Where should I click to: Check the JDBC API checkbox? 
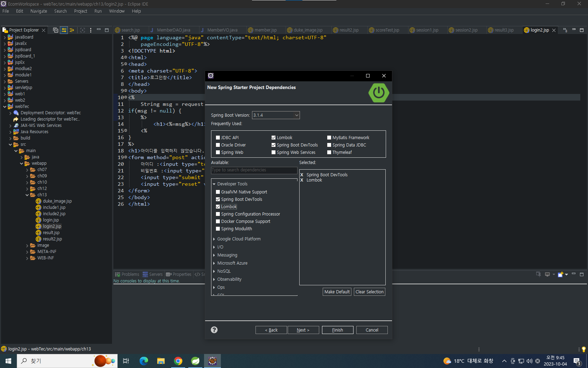218,138
